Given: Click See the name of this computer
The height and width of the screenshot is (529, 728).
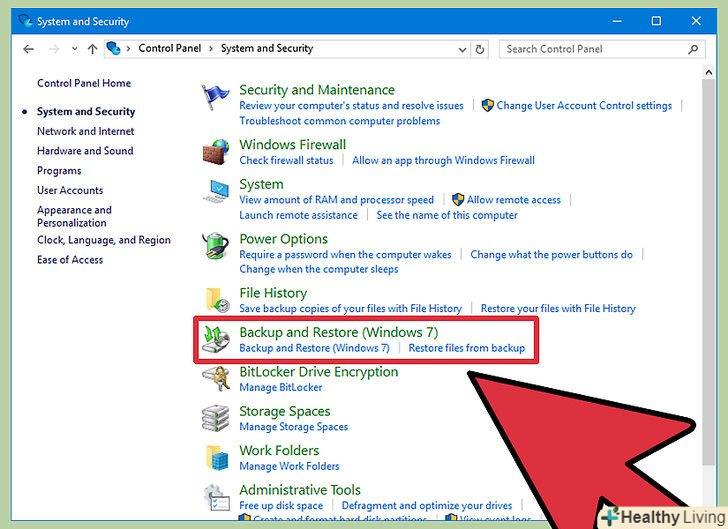Looking at the screenshot, I should [447, 215].
